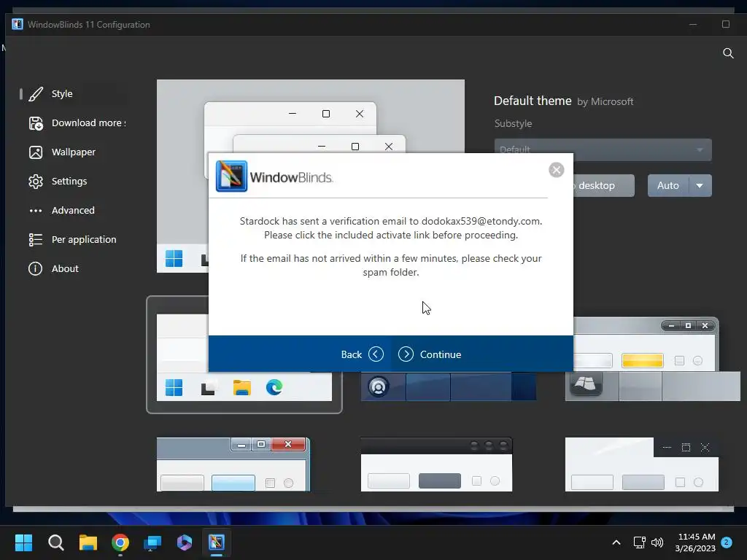Click Continue in the verification dialog
Image resolution: width=747 pixels, height=560 pixels.
430,354
